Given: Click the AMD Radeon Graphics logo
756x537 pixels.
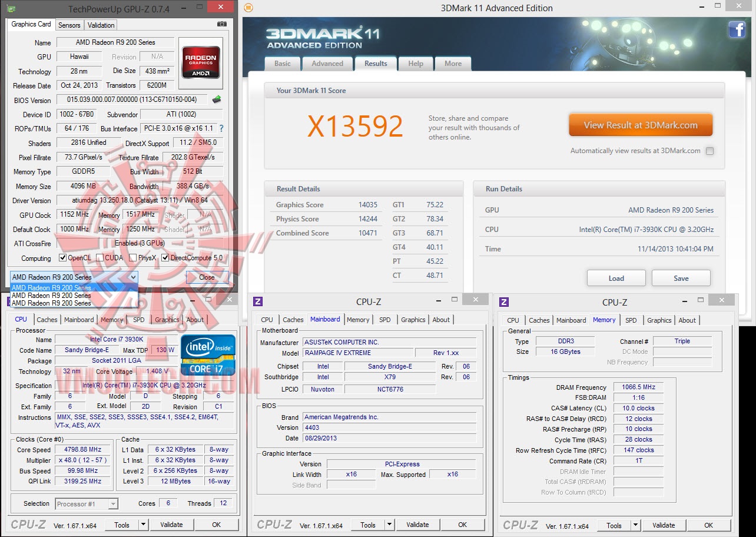Looking at the screenshot, I should click(201, 62).
